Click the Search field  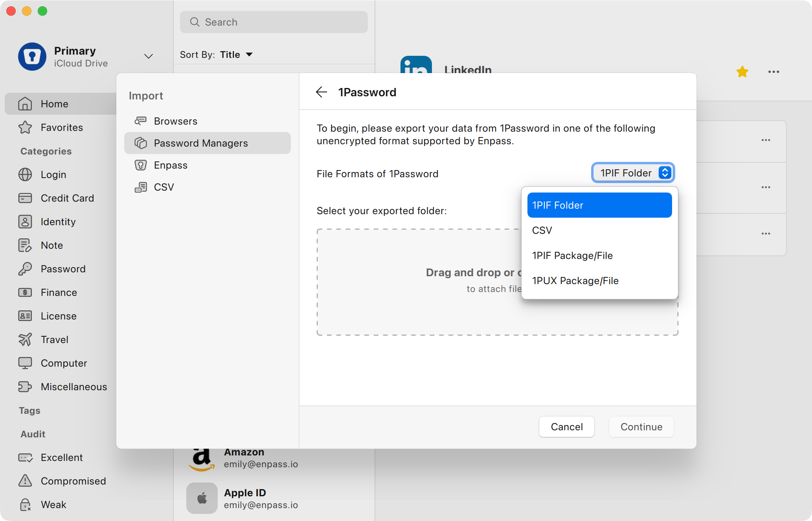coord(274,22)
